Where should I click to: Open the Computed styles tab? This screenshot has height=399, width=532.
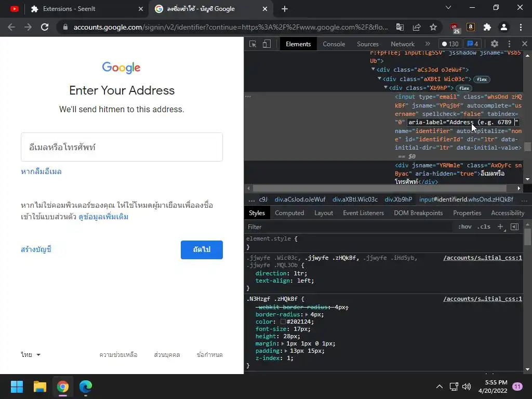(x=289, y=213)
